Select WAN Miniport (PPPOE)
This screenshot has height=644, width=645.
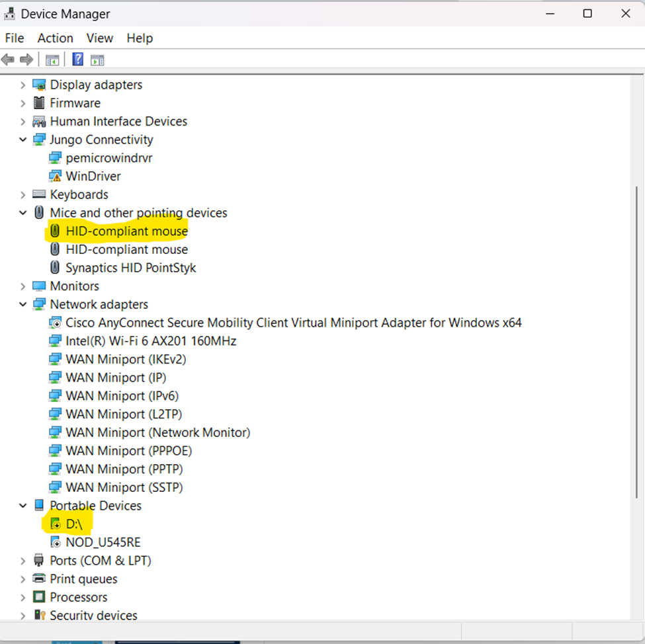[129, 451]
